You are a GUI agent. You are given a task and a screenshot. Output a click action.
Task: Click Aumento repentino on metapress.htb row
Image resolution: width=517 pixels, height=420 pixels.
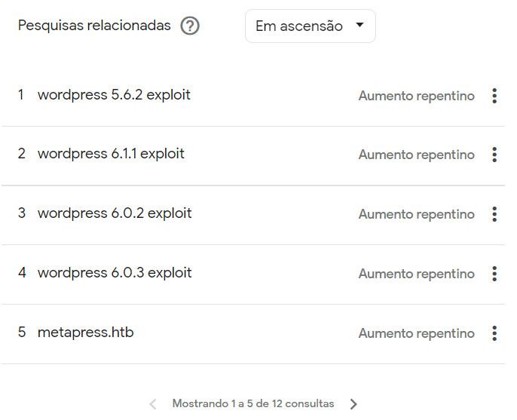[417, 333]
